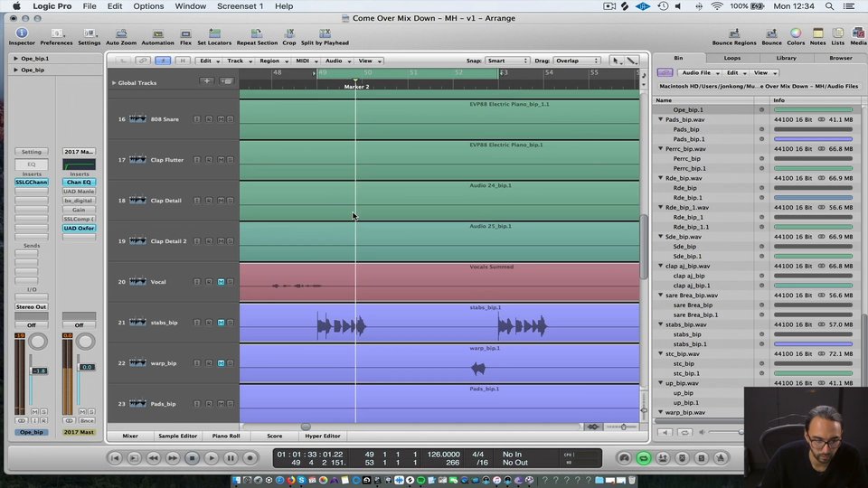This screenshot has height=488, width=868.
Task: Click the Settings toolbar icon
Action: point(90,36)
